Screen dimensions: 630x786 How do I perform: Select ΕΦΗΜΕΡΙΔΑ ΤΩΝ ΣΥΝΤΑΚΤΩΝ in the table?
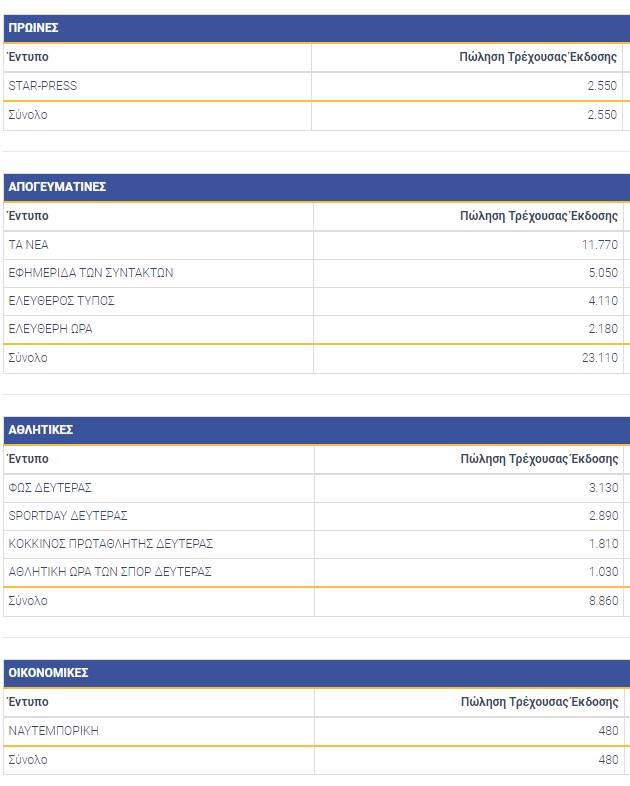tap(91, 273)
